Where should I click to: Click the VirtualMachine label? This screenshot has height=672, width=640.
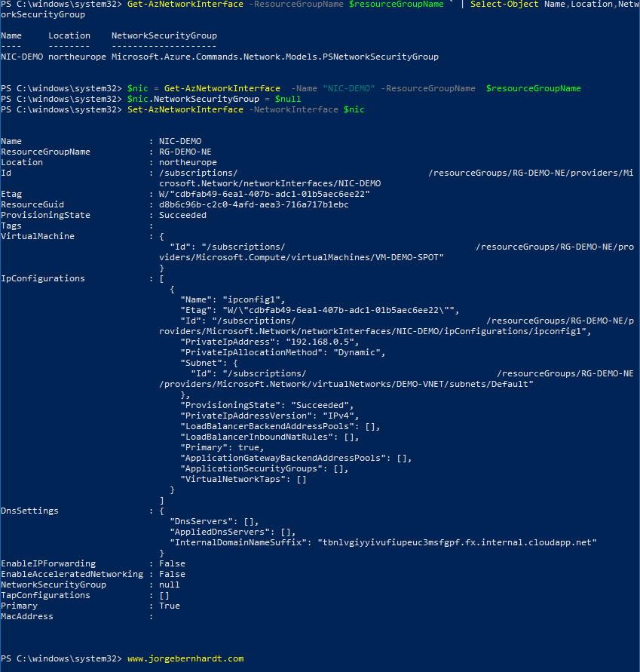(38, 236)
